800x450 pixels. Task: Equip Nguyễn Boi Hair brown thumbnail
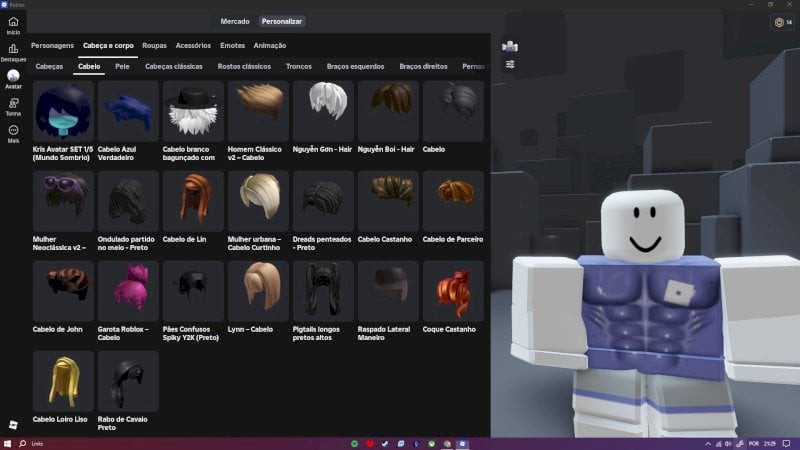click(x=388, y=111)
